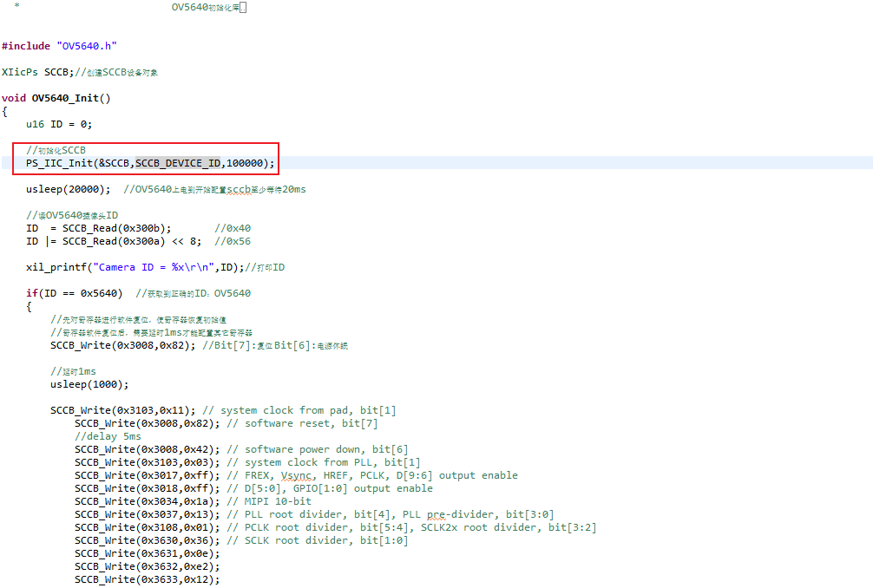Click the SCCB_Write(0x3633,0x12) line
Viewport: 873px width, 588px height.
click(x=147, y=579)
